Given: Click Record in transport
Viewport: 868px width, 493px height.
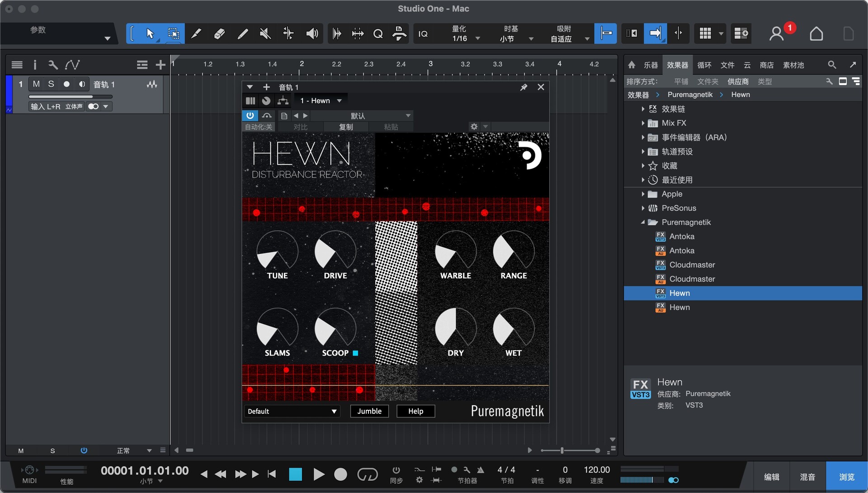Looking at the screenshot, I should [340, 474].
